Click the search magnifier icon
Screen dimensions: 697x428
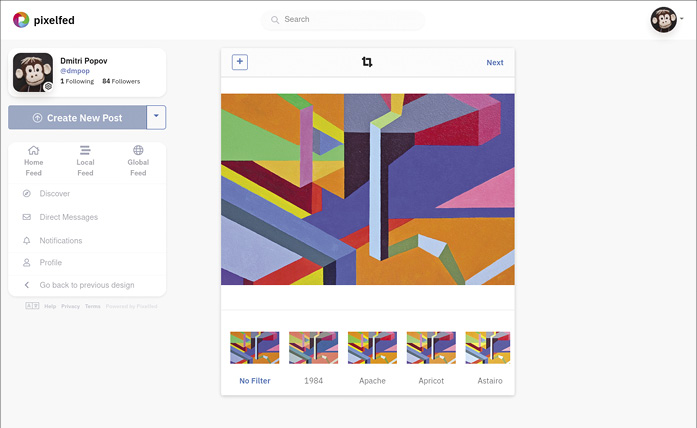pos(275,20)
